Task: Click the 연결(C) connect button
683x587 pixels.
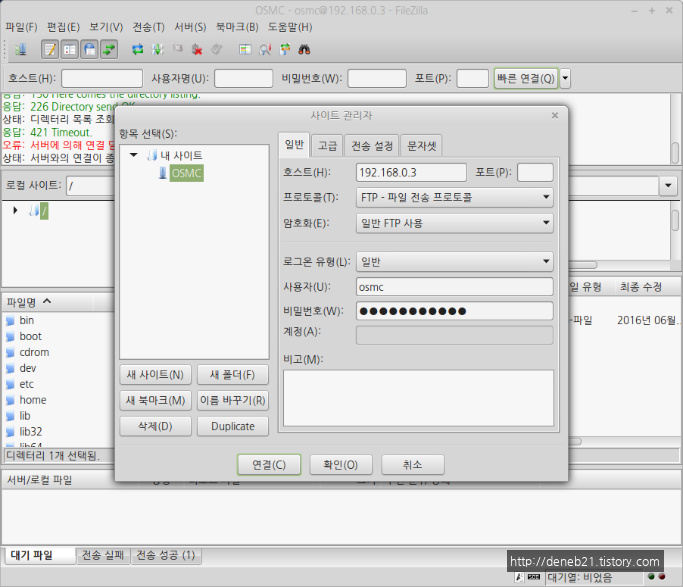Action: (268, 465)
